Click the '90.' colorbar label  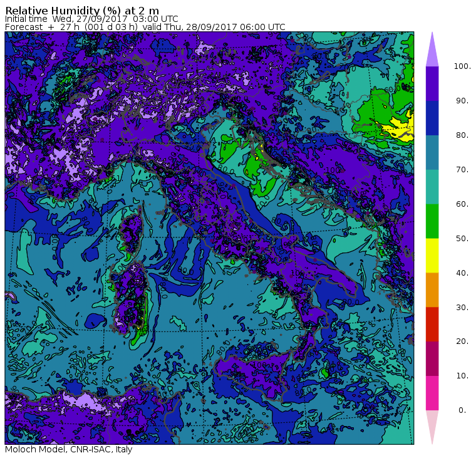tap(462, 100)
